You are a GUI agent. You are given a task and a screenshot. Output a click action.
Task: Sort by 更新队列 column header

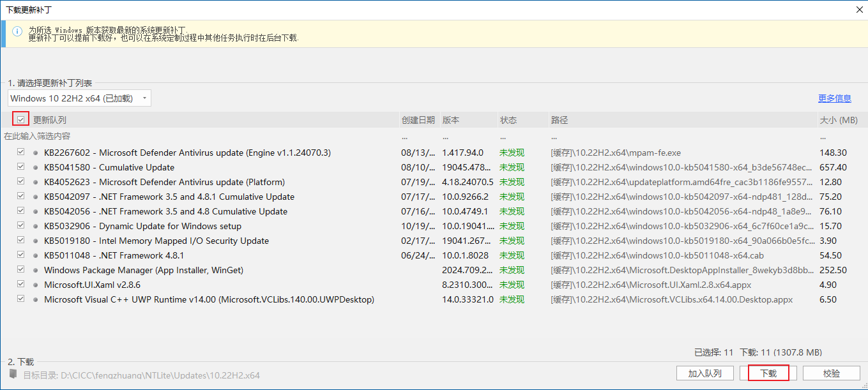[50, 120]
